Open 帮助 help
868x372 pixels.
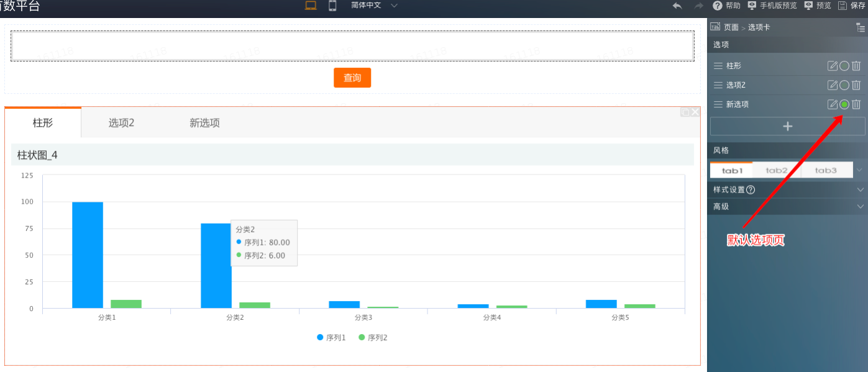click(x=726, y=6)
